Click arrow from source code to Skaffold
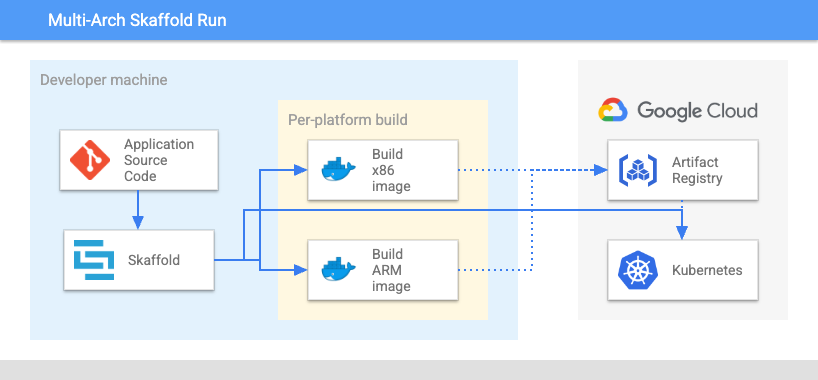Image resolution: width=818 pixels, height=380 pixels. point(138,210)
